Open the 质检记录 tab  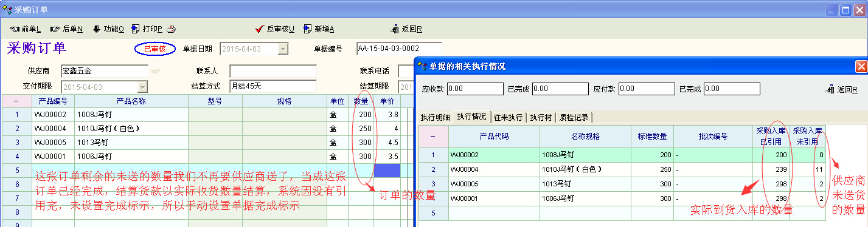point(574,117)
